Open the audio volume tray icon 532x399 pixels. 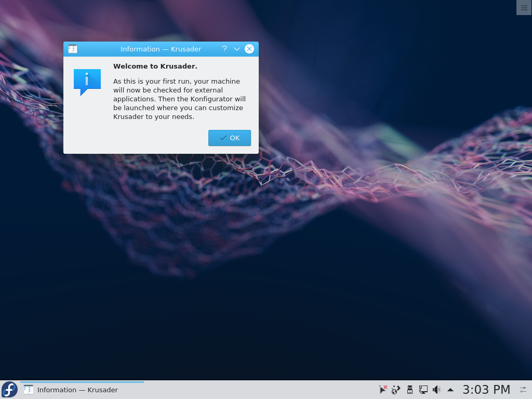436,390
